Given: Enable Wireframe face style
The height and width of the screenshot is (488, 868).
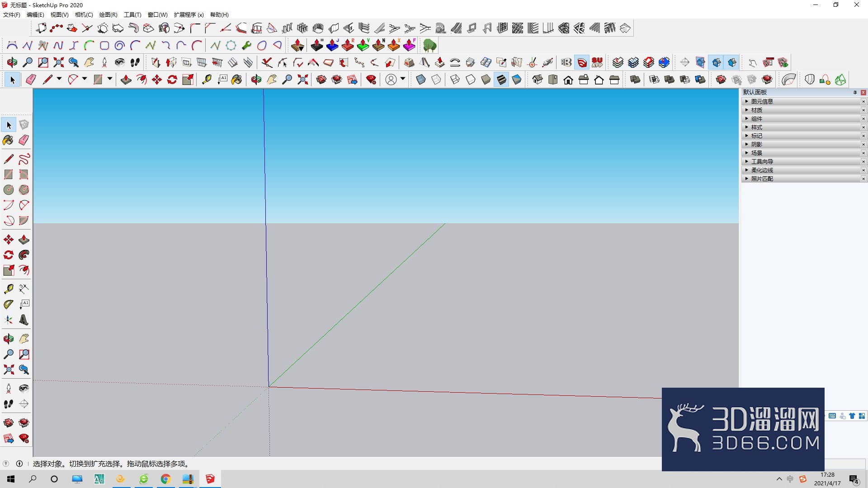Looking at the screenshot, I should [x=455, y=80].
